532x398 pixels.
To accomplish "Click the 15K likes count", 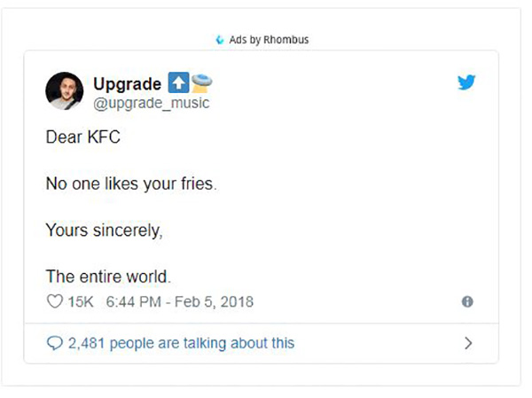I will click(x=81, y=301).
